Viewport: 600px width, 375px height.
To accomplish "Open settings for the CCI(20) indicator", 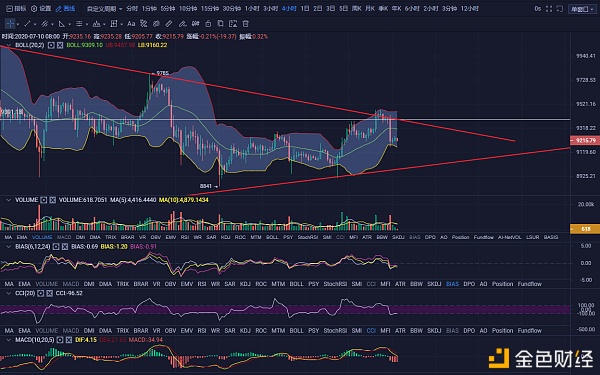I will point(41,293).
